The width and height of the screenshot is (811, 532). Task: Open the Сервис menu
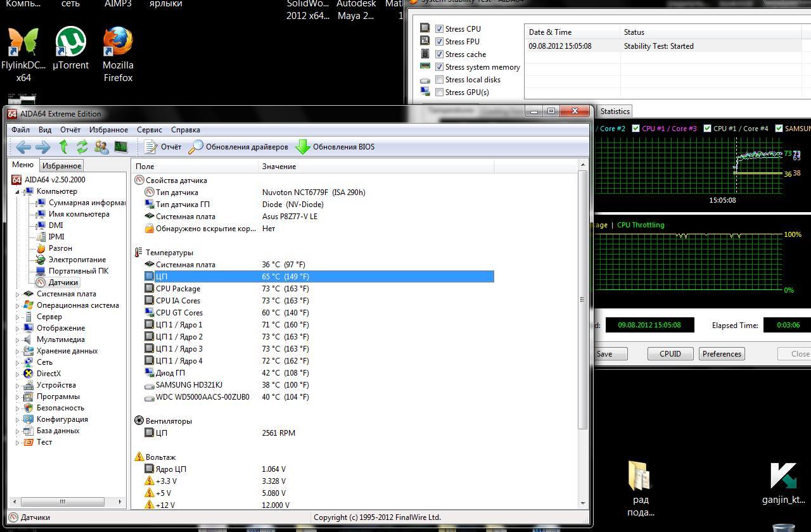[150, 130]
